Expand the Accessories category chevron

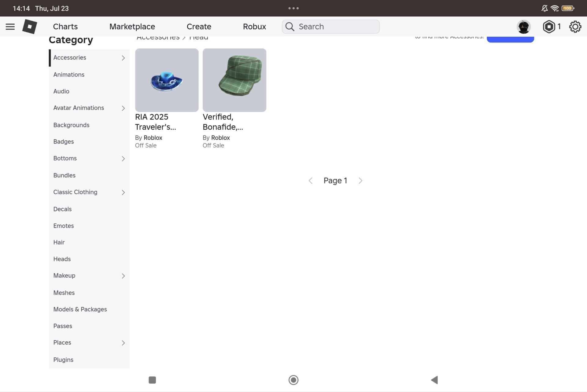pos(123,58)
